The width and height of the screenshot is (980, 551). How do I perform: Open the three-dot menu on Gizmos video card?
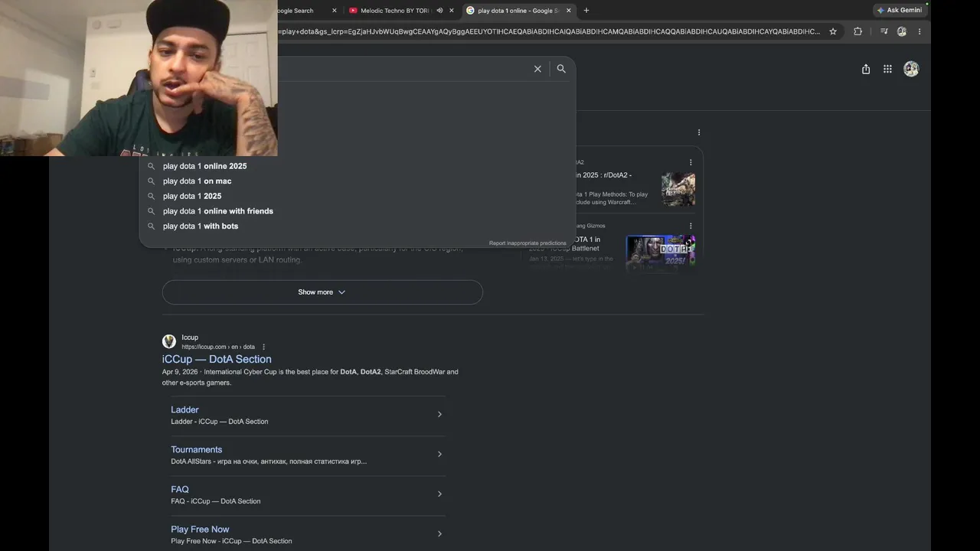click(x=691, y=226)
